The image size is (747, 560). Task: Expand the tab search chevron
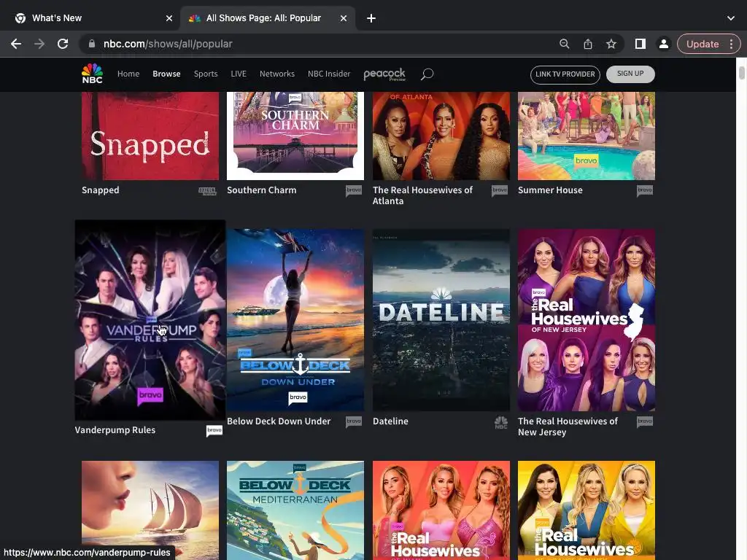point(731,18)
